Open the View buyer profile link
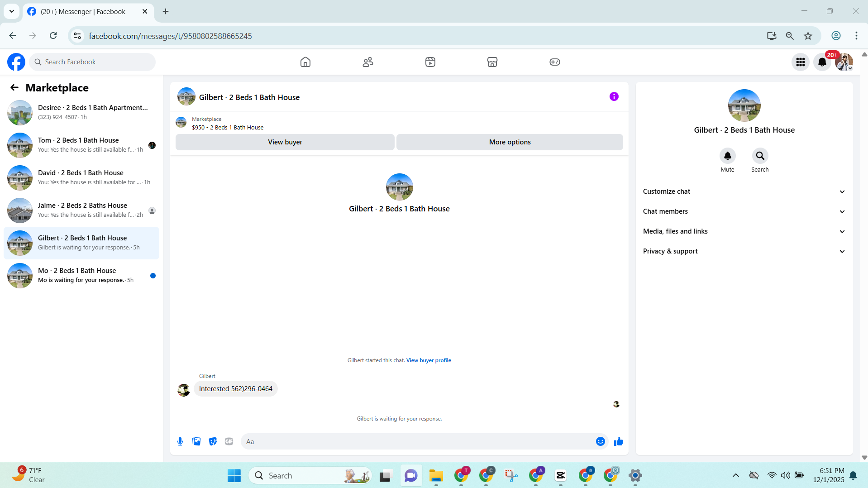This screenshot has width=868, height=488. [429, 360]
